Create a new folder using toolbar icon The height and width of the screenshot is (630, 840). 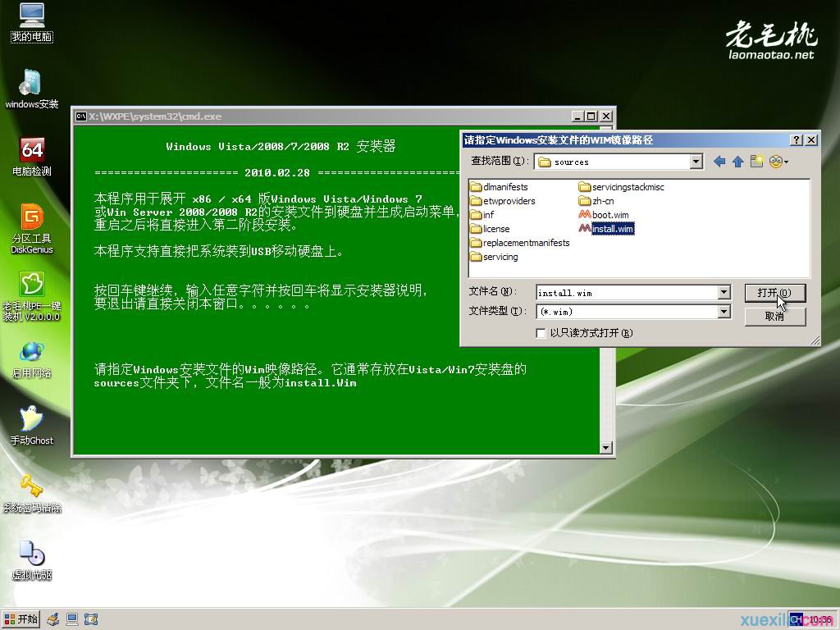(756, 162)
